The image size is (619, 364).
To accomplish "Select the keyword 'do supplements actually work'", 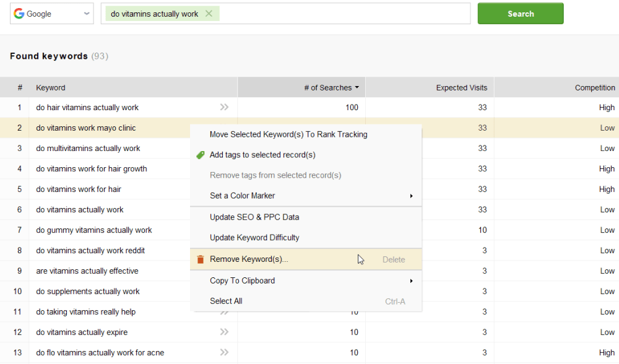I will point(88,292).
